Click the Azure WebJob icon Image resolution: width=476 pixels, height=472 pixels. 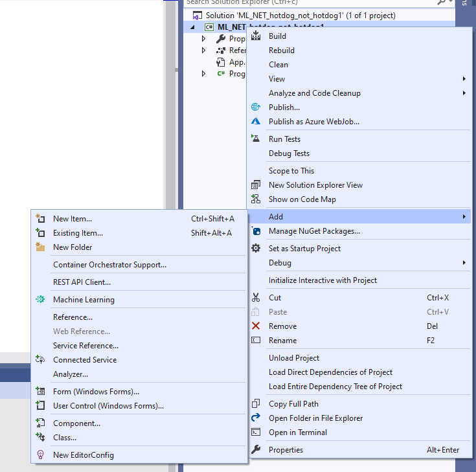pyautogui.click(x=256, y=122)
